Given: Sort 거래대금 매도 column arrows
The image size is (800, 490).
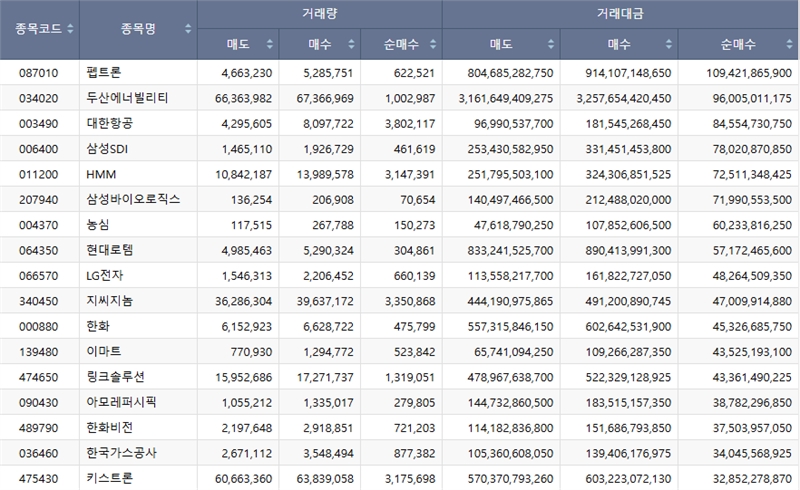Looking at the screenshot, I should (551, 44).
